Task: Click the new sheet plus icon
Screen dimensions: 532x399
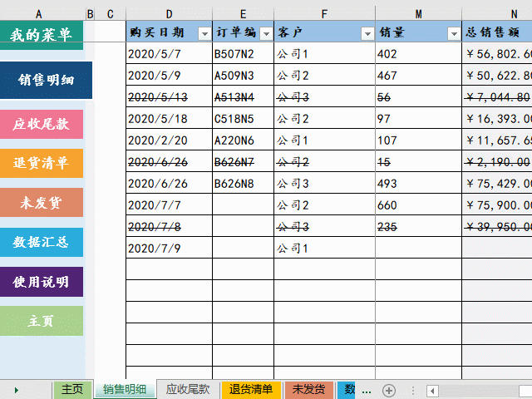Action: [388, 390]
